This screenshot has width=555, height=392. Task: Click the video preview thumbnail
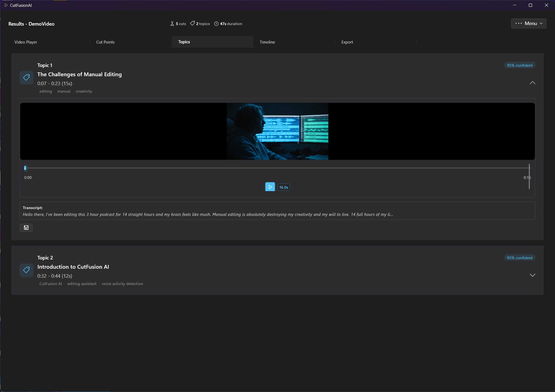click(277, 131)
